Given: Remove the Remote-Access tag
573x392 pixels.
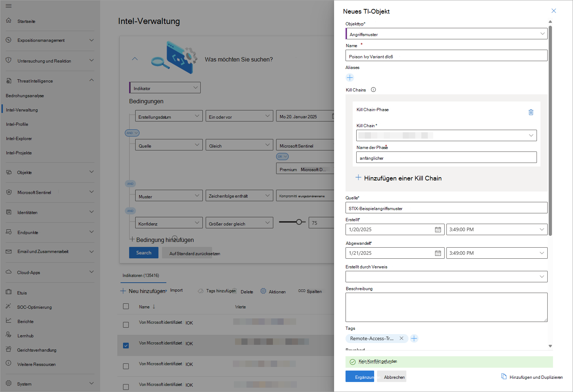Looking at the screenshot, I should (401, 338).
